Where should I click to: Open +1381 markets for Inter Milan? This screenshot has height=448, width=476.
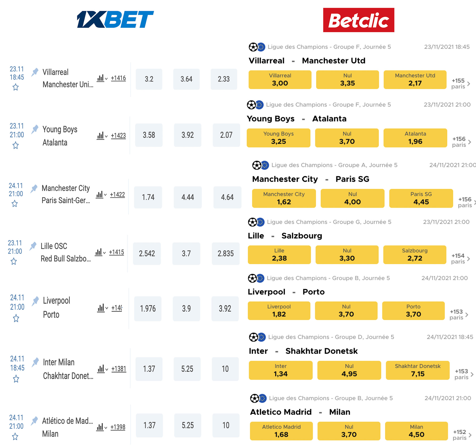click(x=119, y=369)
